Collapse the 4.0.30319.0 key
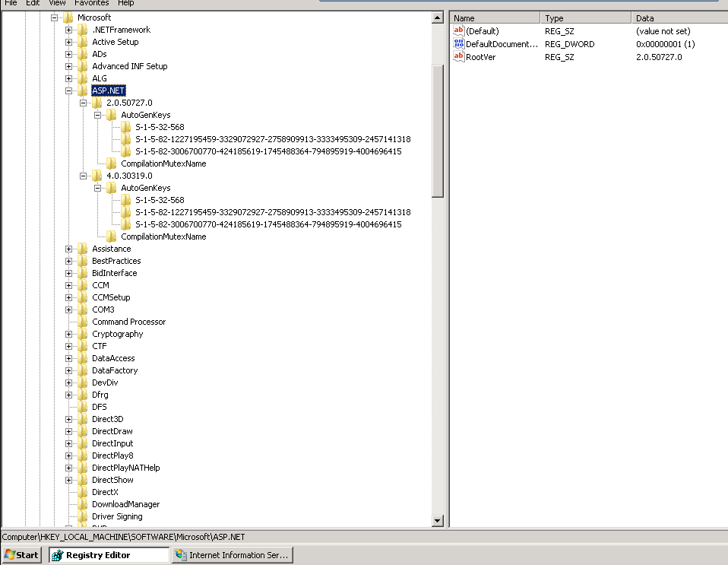The width and height of the screenshot is (728, 565). (x=83, y=176)
